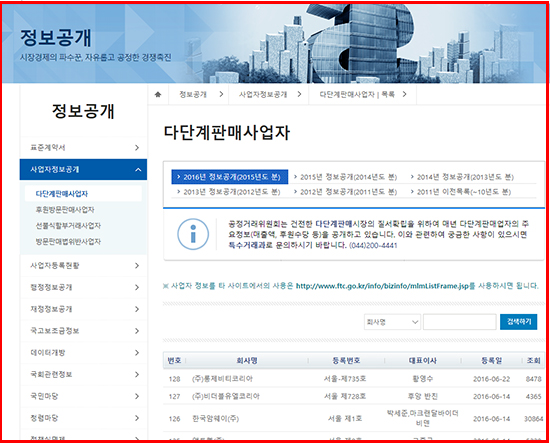Viewport: 550px width, 443px height.
Task: Expand chevron after 정보공개 breadcrumb
Action: [x=221, y=94]
